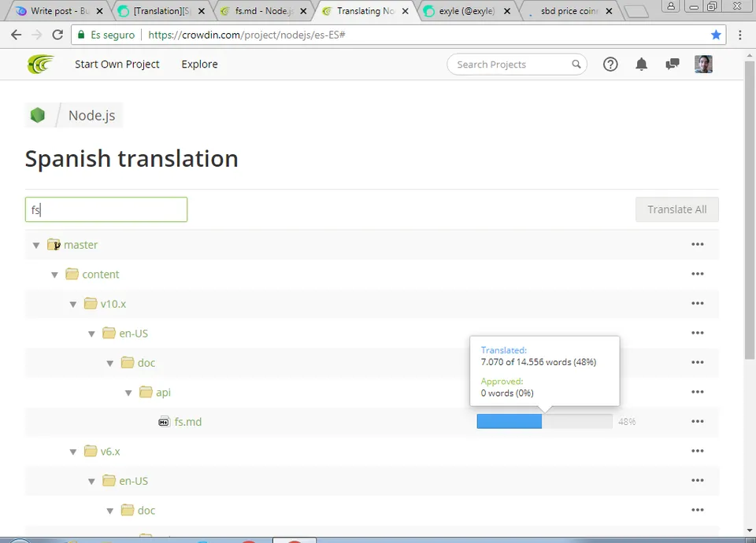Click the api folder icon
756x543 pixels.
click(146, 392)
